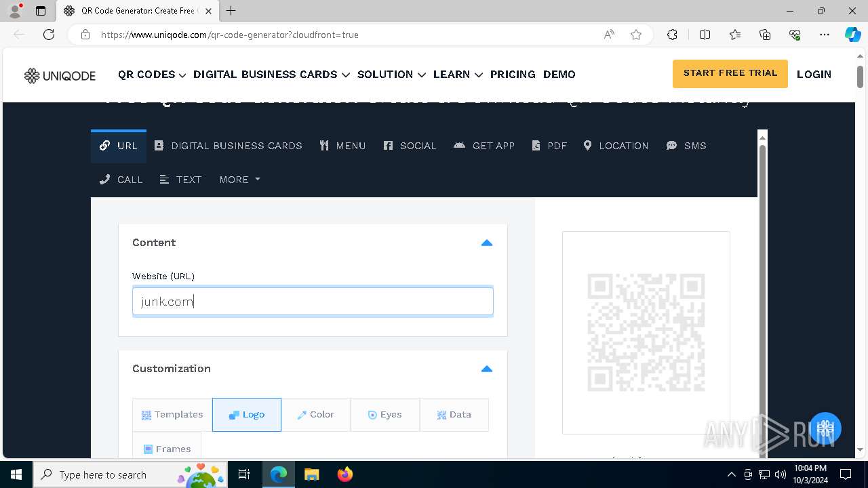This screenshot has height=488, width=868.
Task: Switch to Eyes customization tab
Action: coord(385,415)
